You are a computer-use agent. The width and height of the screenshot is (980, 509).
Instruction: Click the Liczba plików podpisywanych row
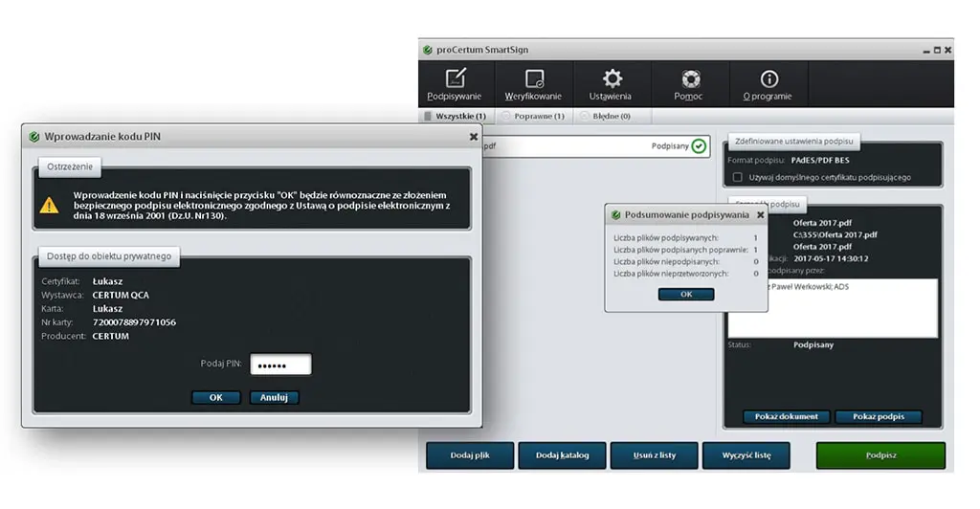click(685, 238)
